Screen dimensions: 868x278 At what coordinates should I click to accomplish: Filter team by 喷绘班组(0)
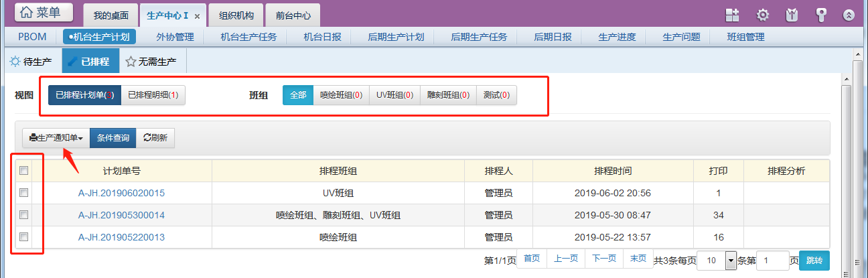pos(342,95)
